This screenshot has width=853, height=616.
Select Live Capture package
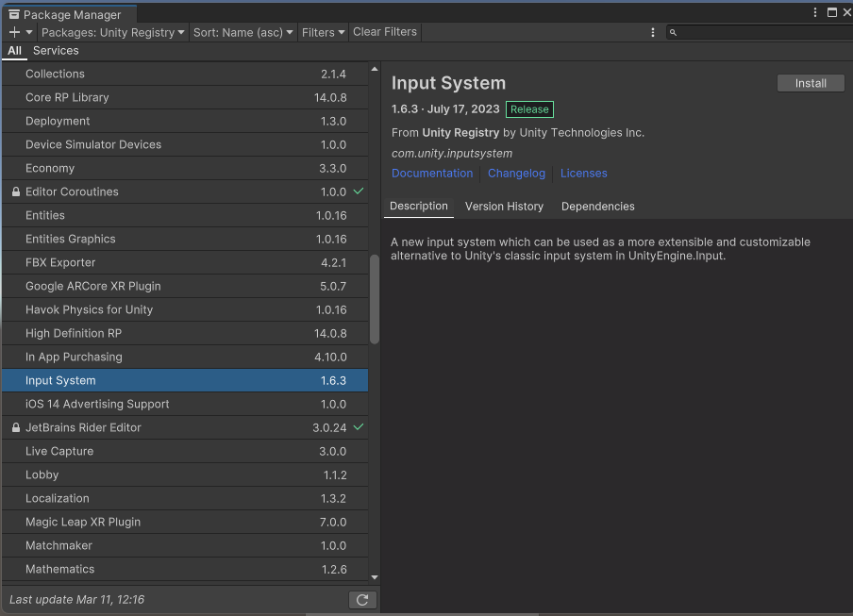pyautogui.click(x=185, y=451)
